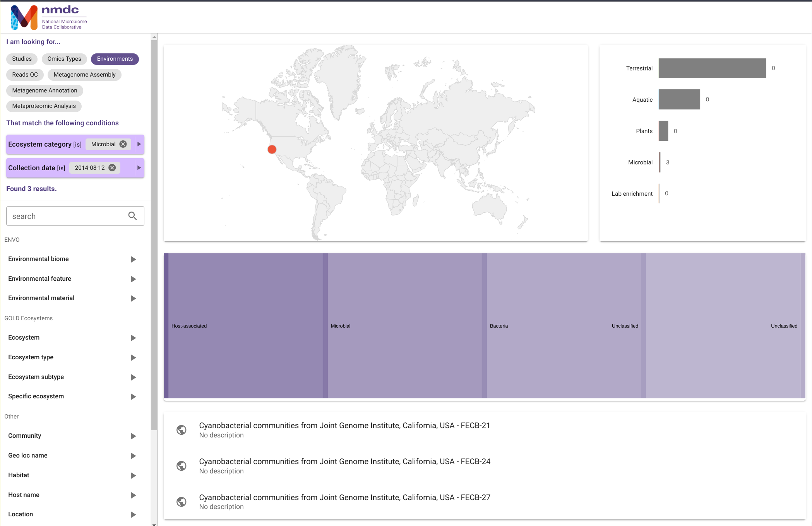Image resolution: width=812 pixels, height=526 pixels.
Task: Remove the 2014-08-12 collection date filter
Action: [x=112, y=167]
